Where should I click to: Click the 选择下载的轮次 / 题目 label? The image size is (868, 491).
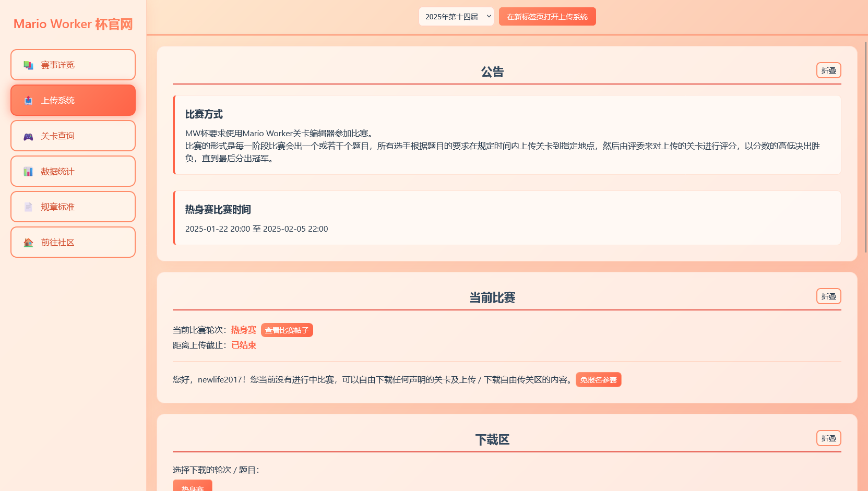216,470
